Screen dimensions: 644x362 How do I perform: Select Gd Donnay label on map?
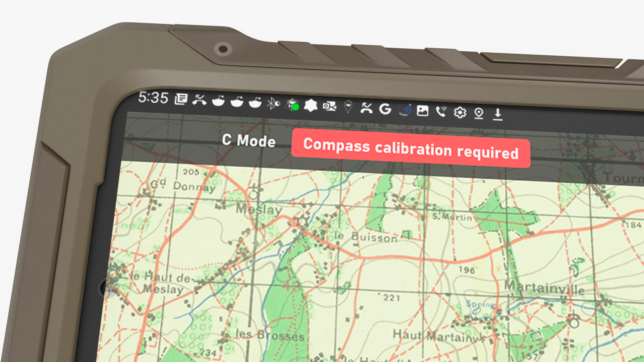click(x=182, y=185)
